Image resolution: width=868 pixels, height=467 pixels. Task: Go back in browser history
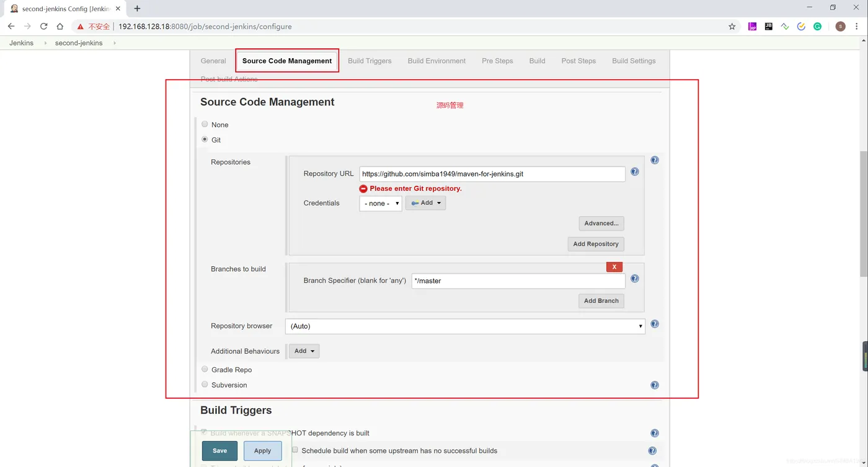coord(11,26)
